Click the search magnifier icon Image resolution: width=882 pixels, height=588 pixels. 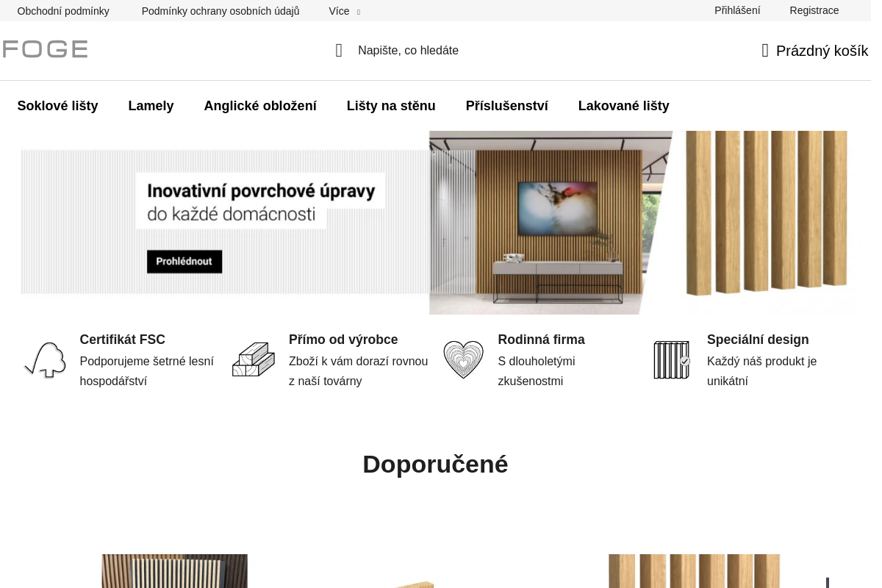click(339, 51)
